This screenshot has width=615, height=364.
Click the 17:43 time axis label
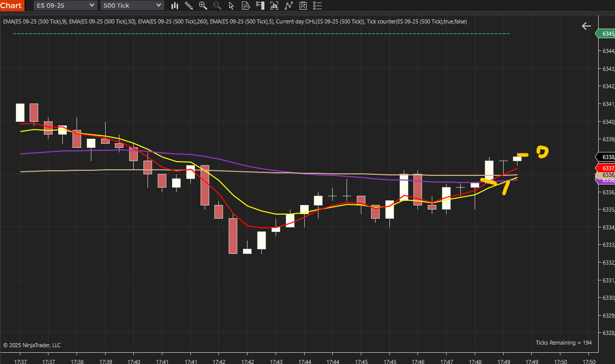tap(276, 361)
